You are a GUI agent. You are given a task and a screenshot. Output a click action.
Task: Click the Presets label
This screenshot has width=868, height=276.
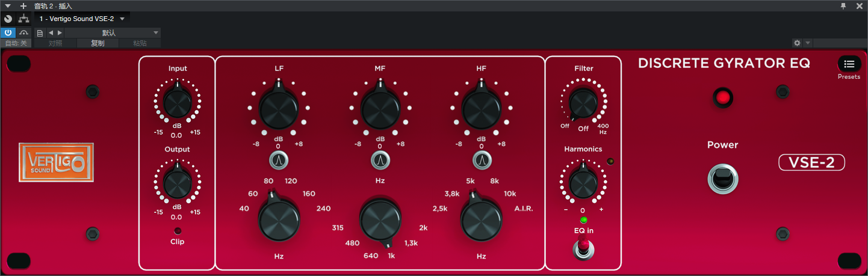[849, 77]
